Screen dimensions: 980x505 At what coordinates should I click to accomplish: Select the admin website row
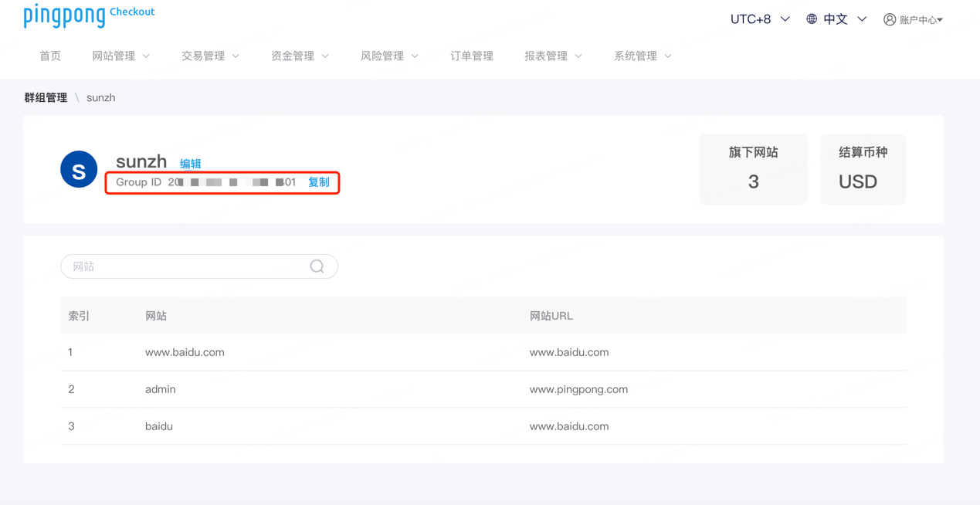tap(160, 389)
